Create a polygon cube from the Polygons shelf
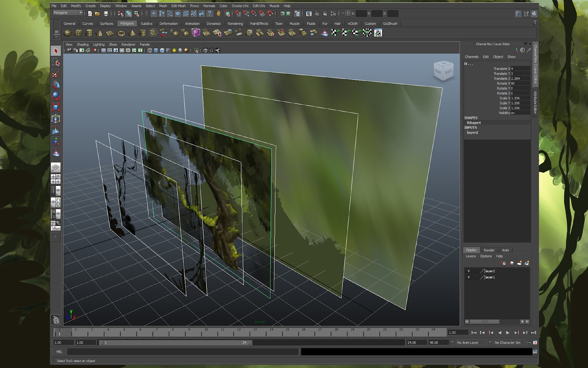Image resolution: width=588 pixels, height=368 pixels. click(78, 33)
